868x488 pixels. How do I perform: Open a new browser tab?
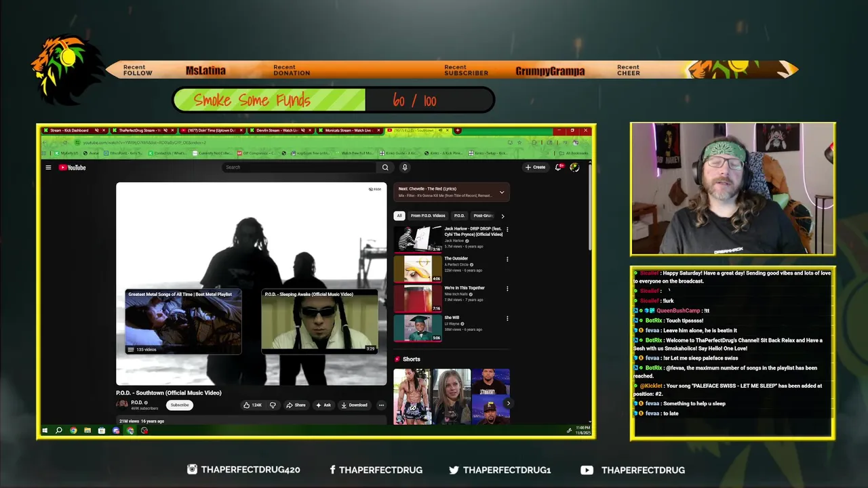458,130
